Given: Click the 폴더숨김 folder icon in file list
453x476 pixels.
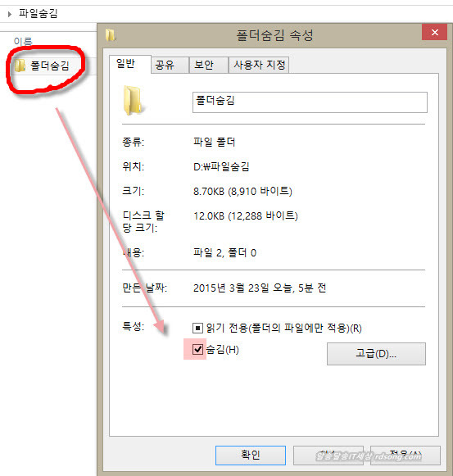Looking at the screenshot, I should (x=20, y=66).
